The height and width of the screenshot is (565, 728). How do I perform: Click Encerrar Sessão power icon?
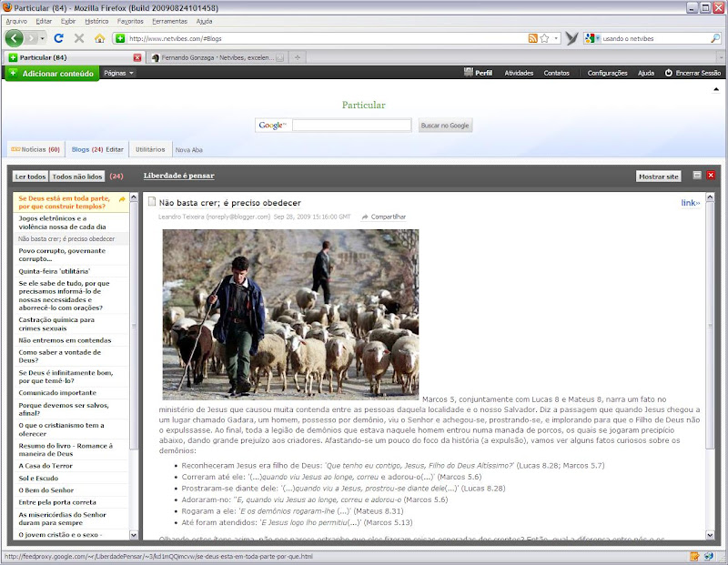(x=669, y=73)
